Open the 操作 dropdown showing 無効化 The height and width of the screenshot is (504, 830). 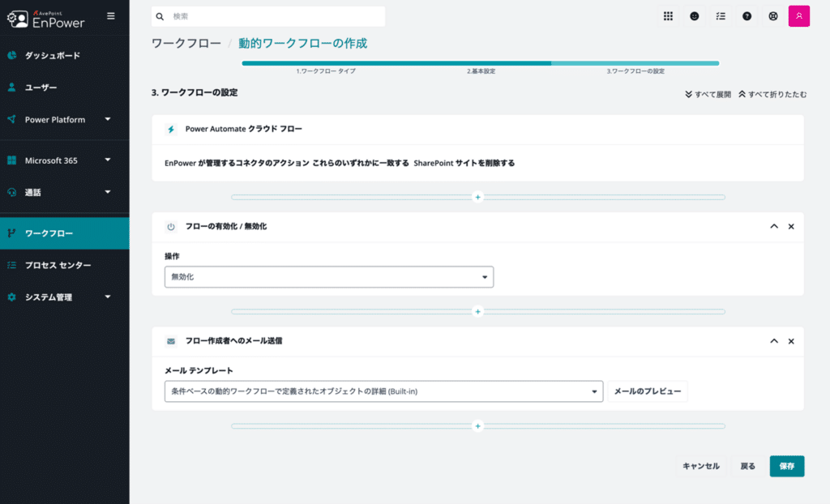click(328, 277)
